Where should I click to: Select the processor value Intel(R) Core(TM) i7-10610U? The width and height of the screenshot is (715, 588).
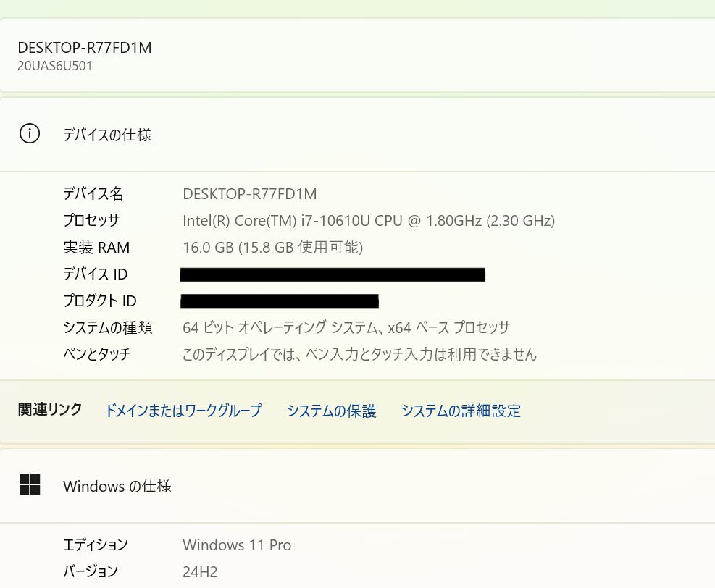coord(369,221)
